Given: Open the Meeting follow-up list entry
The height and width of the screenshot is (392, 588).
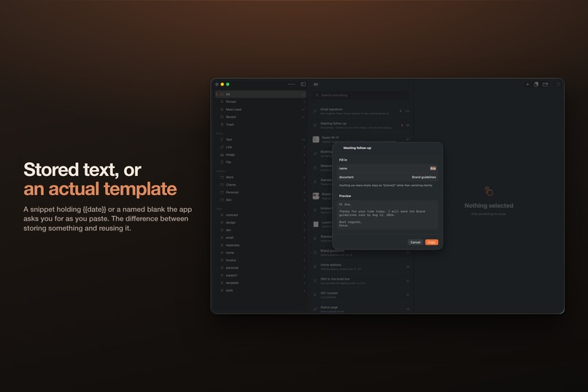Looking at the screenshot, I should (x=361, y=126).
